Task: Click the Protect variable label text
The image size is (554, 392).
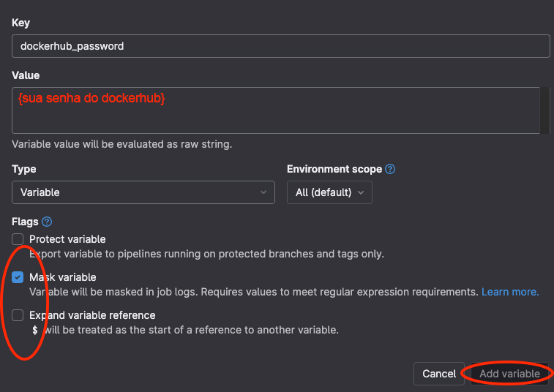Action: [67, 239]
